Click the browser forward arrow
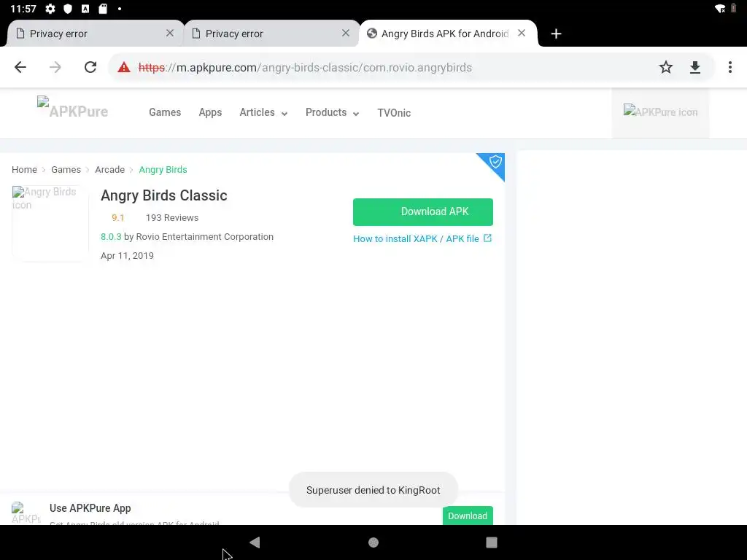The height and width of the screenshot is (560, 747). point(55,67)
